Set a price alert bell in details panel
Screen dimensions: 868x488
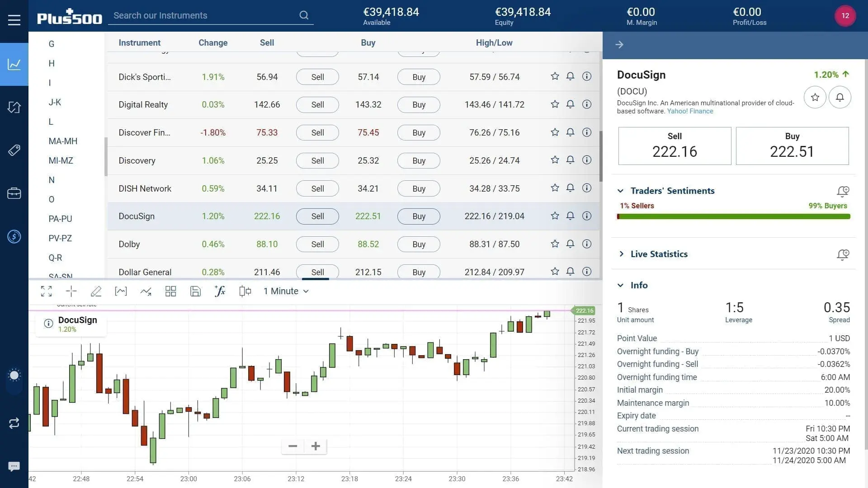point(840,97)
